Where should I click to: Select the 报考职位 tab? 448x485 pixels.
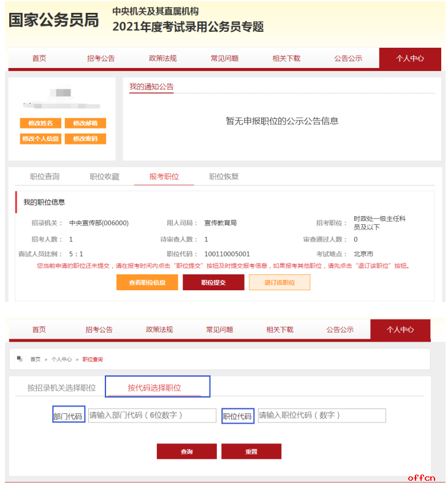tap(164, 176)
